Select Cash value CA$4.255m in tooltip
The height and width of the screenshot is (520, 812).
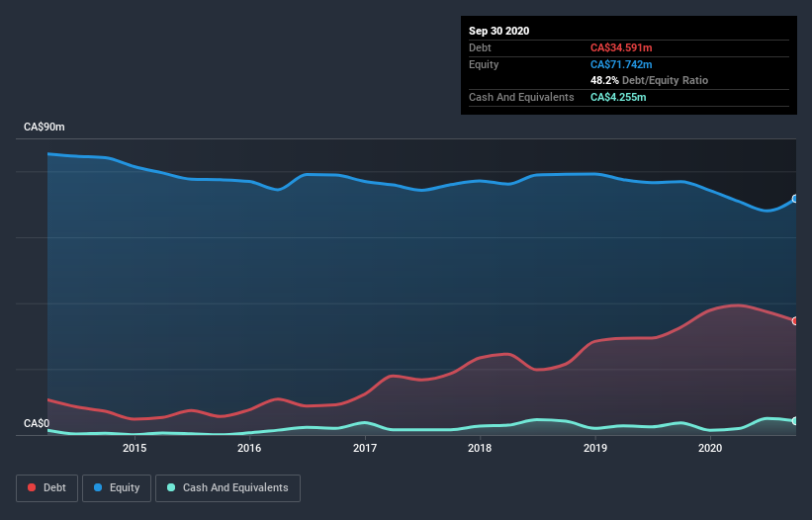[x=618, y=97]
